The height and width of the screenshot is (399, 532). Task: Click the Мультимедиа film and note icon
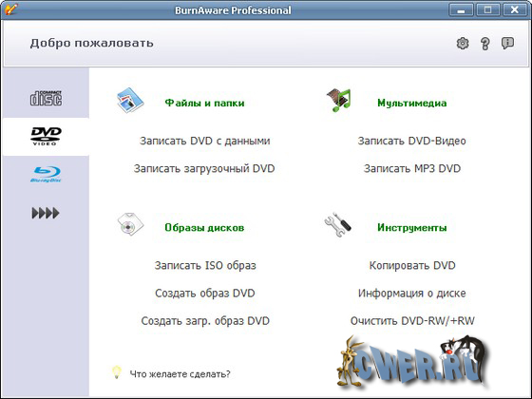point(338,100)
